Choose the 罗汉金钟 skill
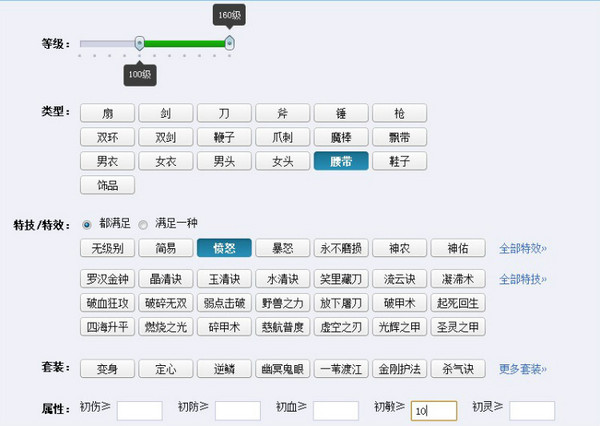 tap(107, 278)
